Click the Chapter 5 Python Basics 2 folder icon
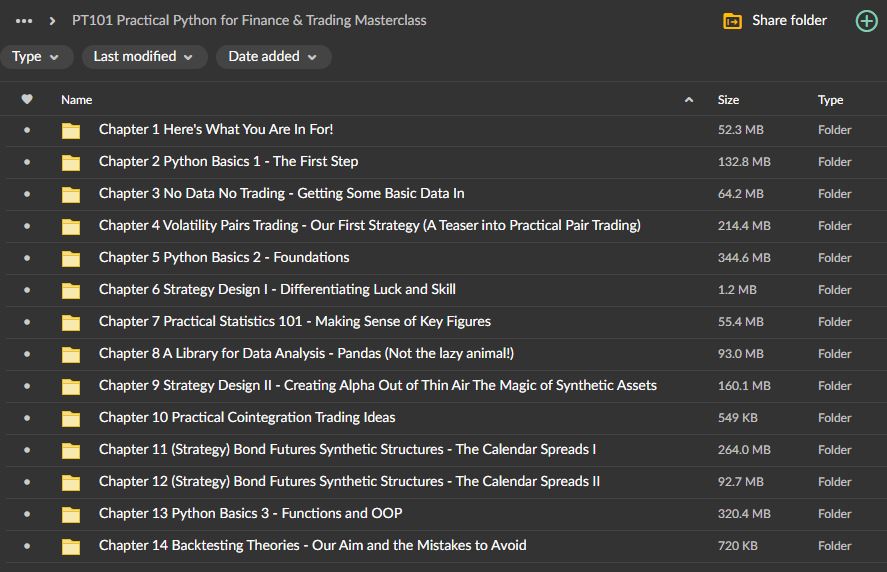Screen dimensions: 887x572 click(70, 258)
